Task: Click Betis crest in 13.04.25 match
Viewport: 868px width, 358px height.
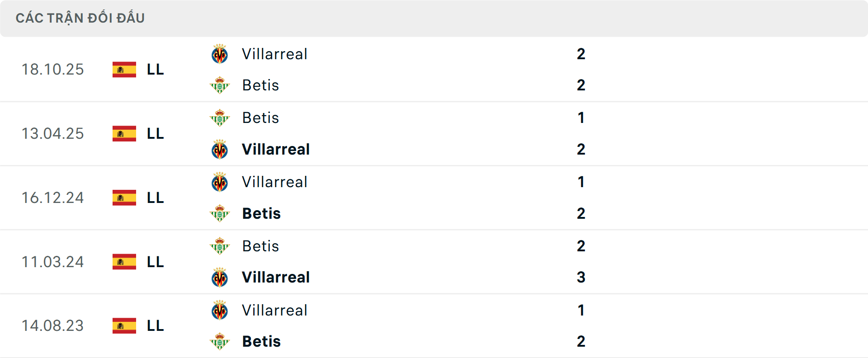Action: coord(220,118)
